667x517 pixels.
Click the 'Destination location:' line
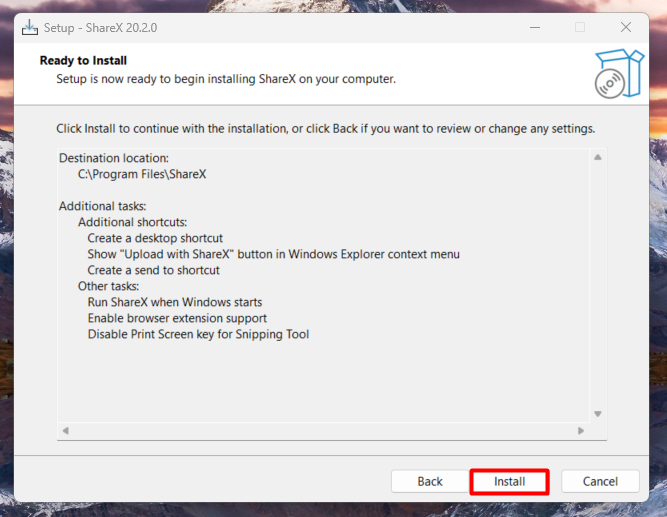(114, 158)
